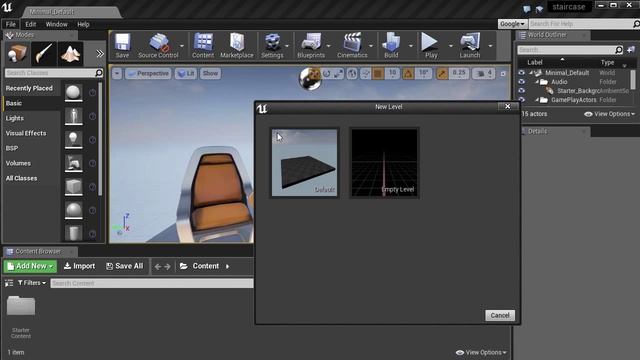Open viewport options dropdown arrow
This screenshot has height=360, width=640.
click(117, 73)
